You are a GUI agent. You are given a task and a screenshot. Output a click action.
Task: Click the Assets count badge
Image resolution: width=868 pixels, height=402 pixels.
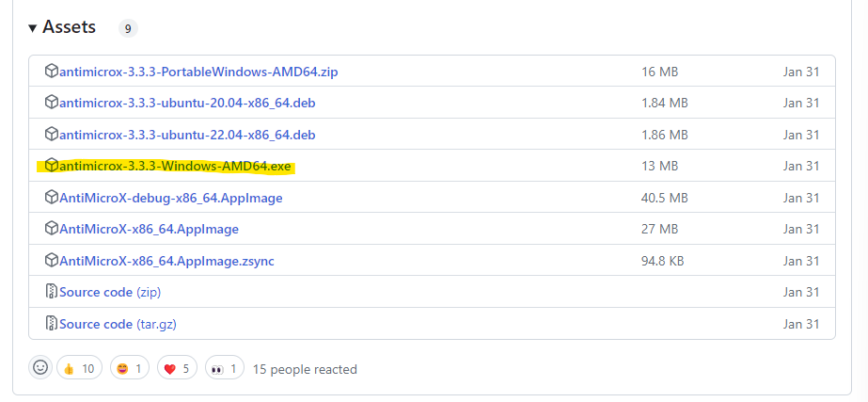click(128, 28)
